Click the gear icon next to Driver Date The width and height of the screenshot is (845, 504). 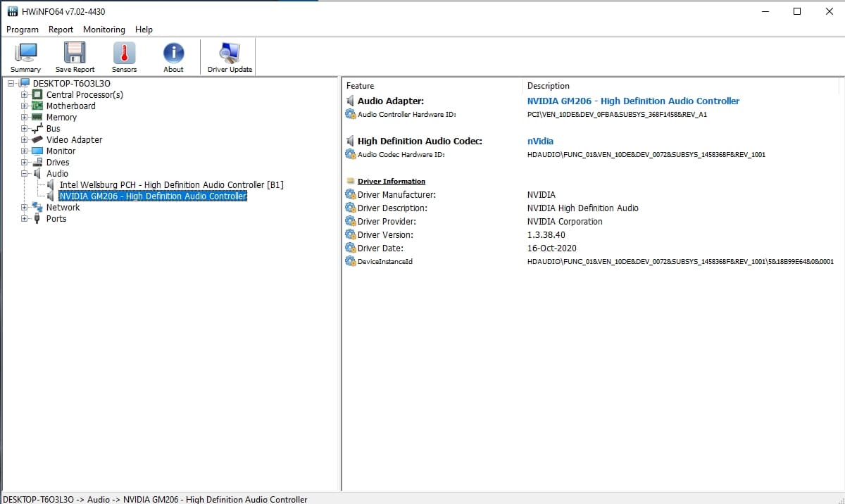(x=351, y=248)
